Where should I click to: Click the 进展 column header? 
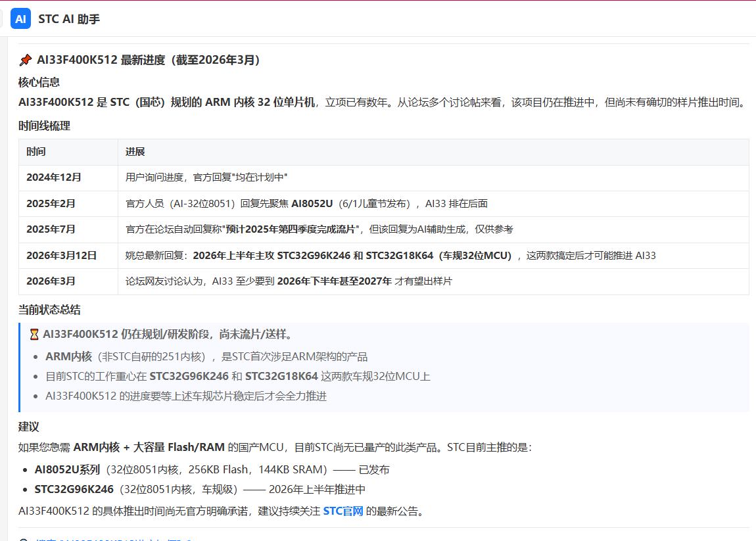[x=433, y=152]
